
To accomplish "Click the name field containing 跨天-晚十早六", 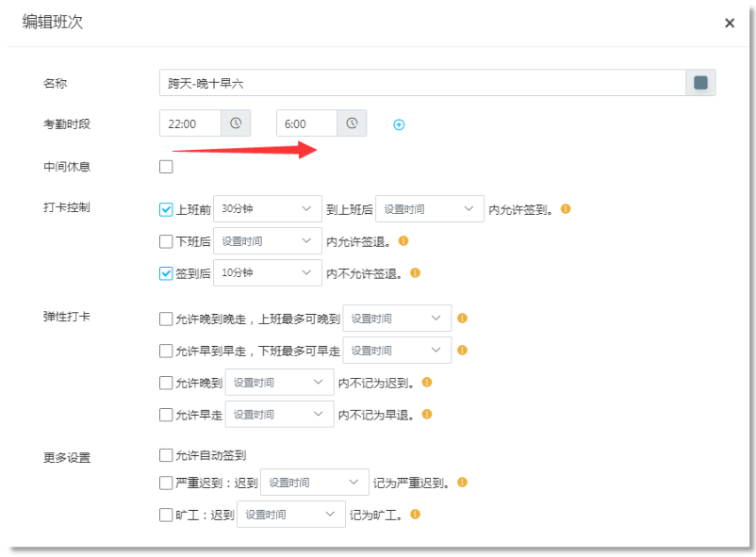I will coord(421,83).
